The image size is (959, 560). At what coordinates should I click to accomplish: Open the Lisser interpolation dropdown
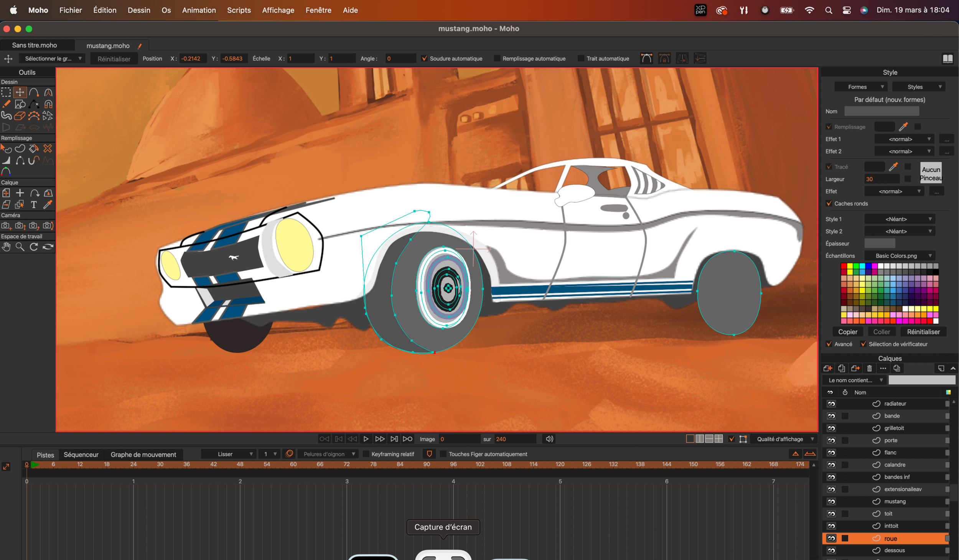229,454
